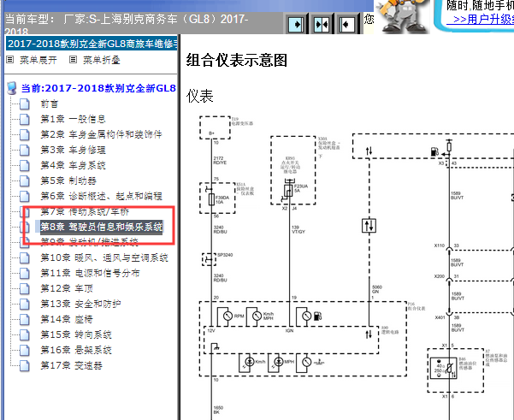Click the mechanic mascot image at top
Screen dimensions: 514x420
[x=402, y=16]
